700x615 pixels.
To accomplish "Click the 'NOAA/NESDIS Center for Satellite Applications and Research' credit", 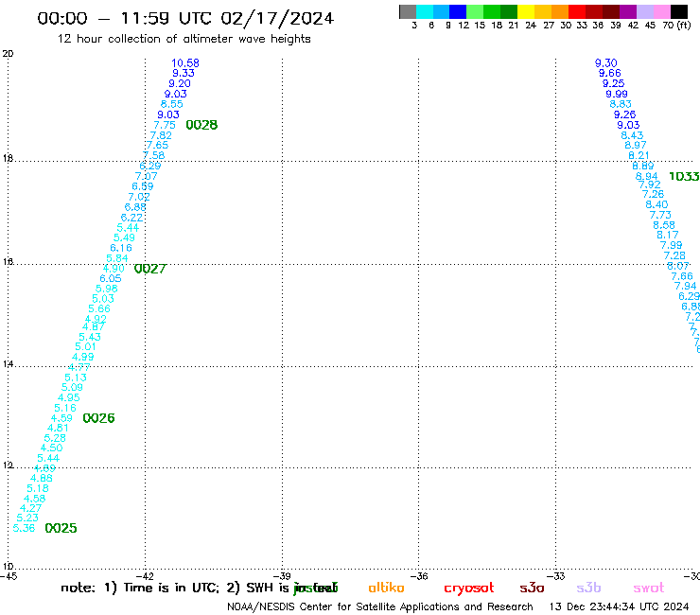I will pos(380,606).
